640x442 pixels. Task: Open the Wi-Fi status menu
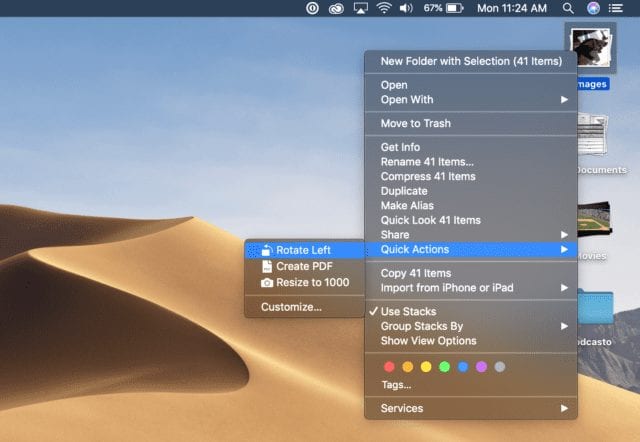384,8
